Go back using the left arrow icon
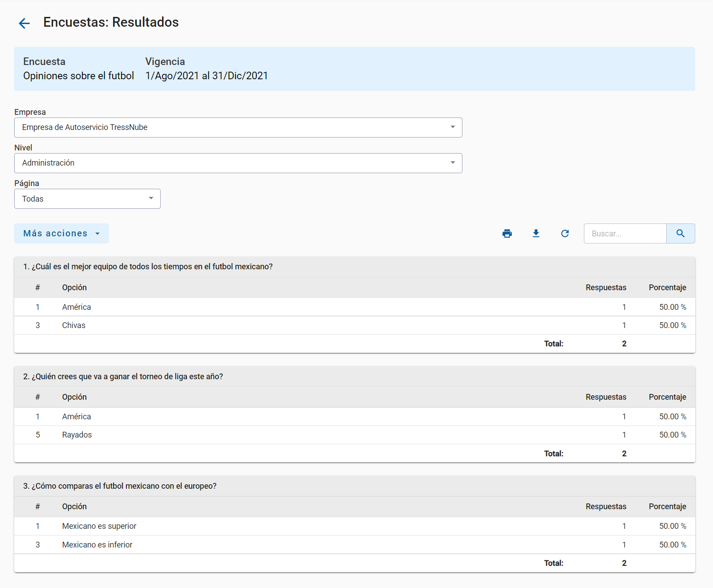This screenshot has height=588, width=713. [x=24, y=23]
